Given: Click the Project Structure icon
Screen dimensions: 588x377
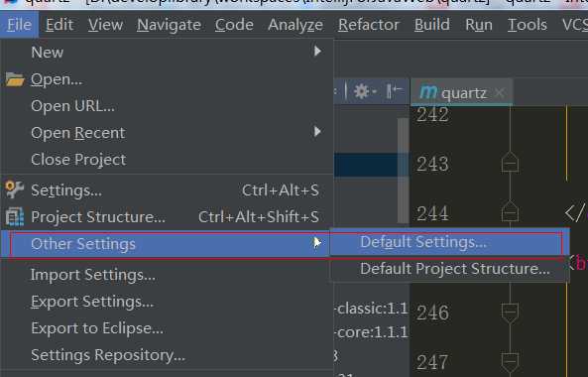Looking at the screenshot, I should coord(15,217).
